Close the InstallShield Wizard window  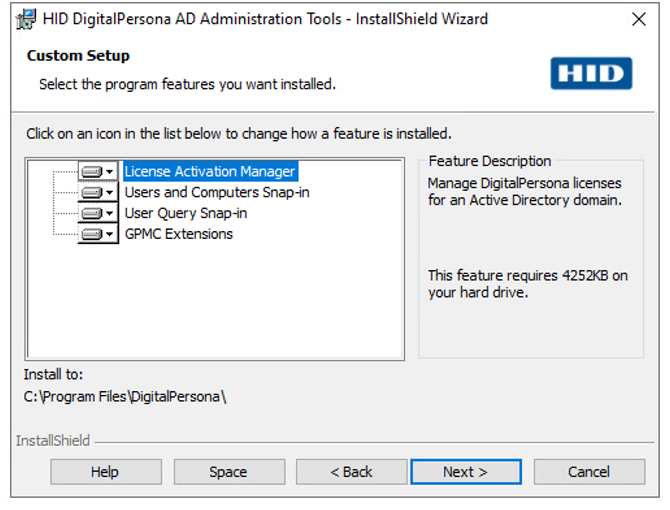coord(639,19)
